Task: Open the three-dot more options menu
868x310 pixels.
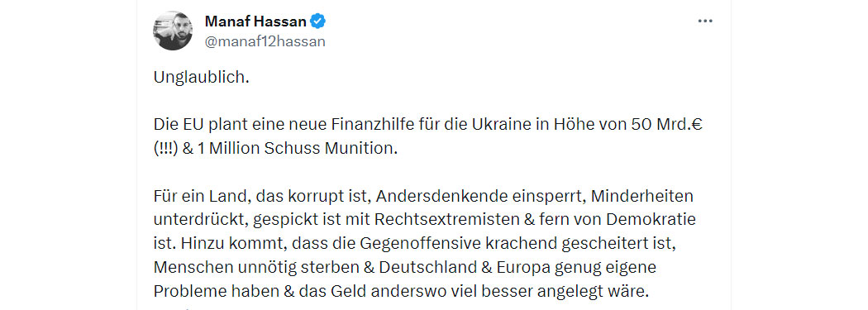Action: [x=704, y=21]
